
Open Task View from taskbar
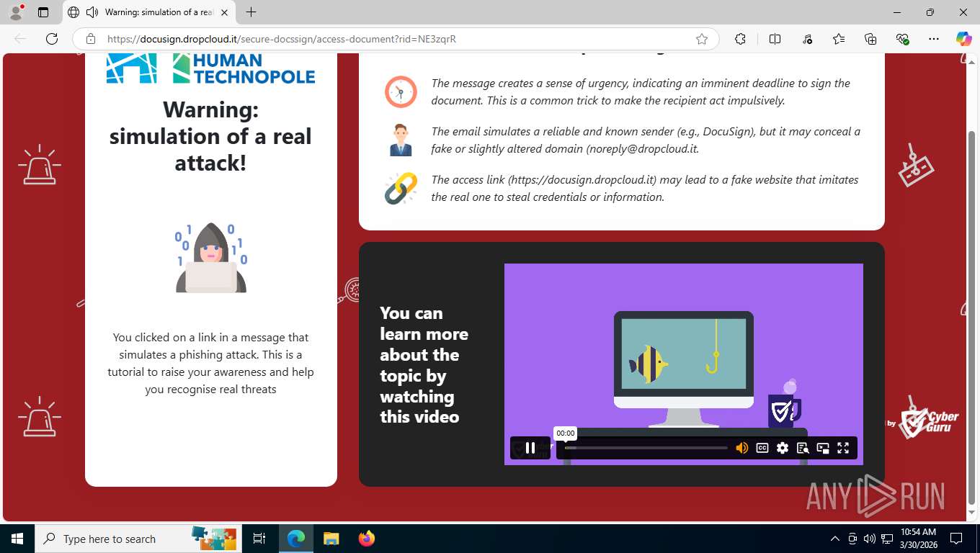pos(259,539)
